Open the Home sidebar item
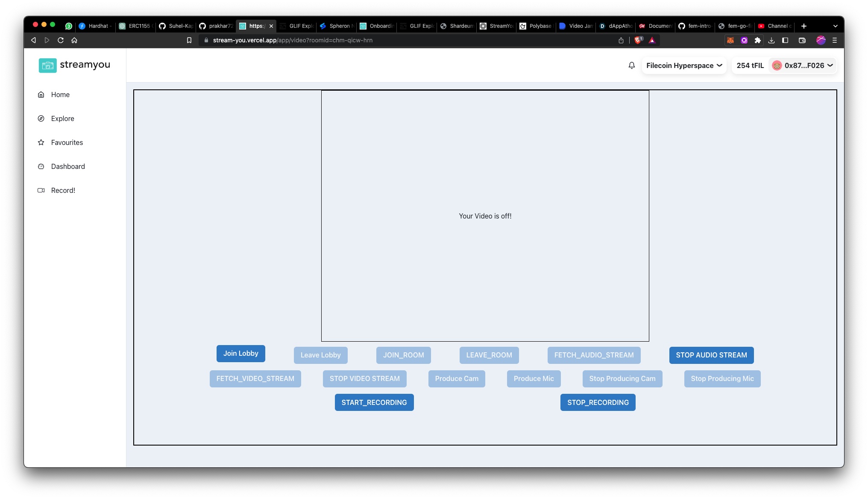868x499 pixels. (x=60, y=94)
